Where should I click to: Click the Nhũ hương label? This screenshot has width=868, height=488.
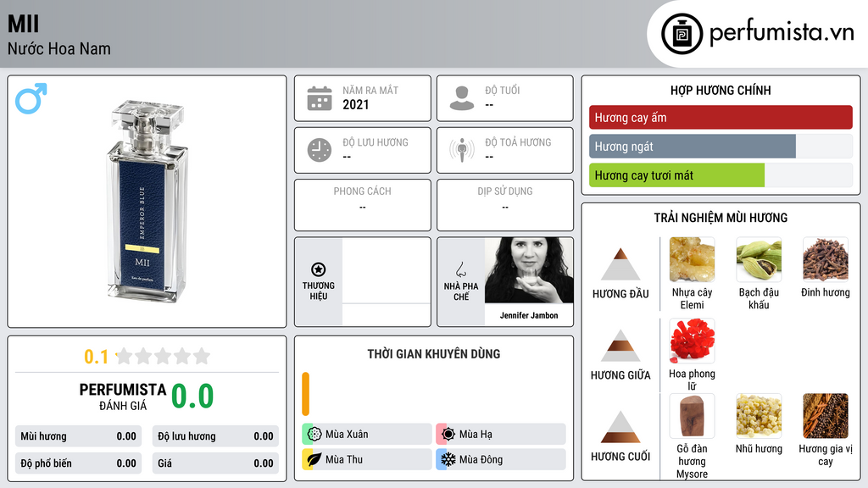pos(759,449)
